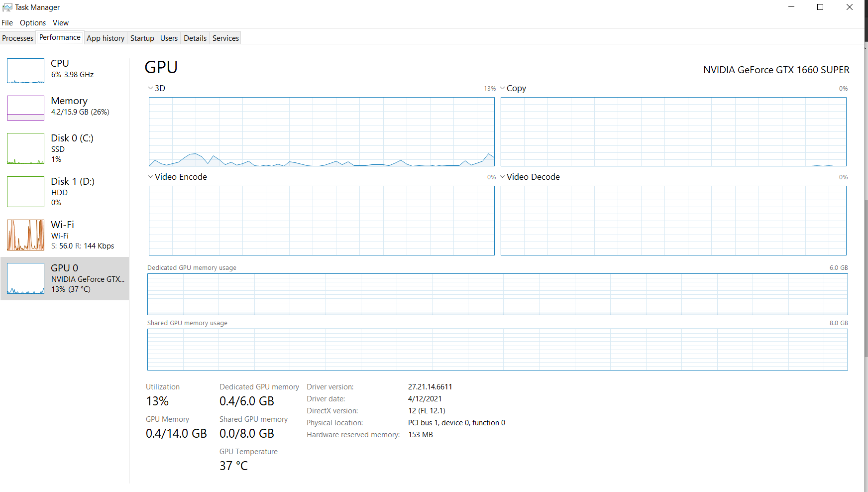Minimize the Task Manager window
The image size is (868, 492).
(x=791, y=7)
